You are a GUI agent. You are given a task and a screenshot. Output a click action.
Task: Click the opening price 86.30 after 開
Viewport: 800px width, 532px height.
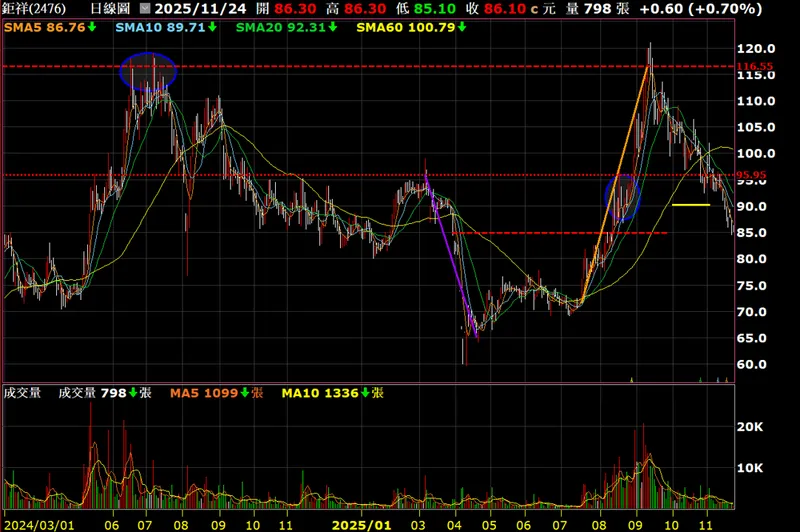[x=295, y=9]
